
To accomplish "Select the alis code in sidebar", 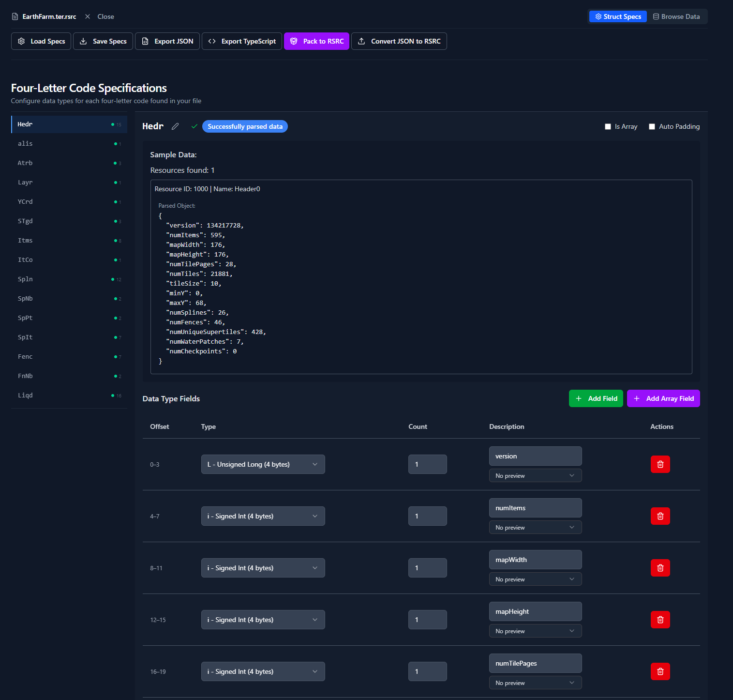I will 69,144.
